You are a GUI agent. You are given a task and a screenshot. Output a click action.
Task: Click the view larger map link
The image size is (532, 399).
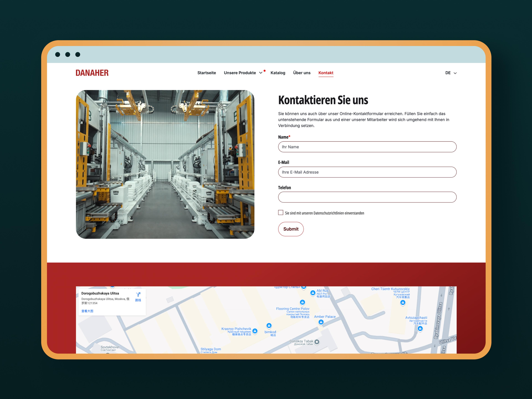pos(87,311)
